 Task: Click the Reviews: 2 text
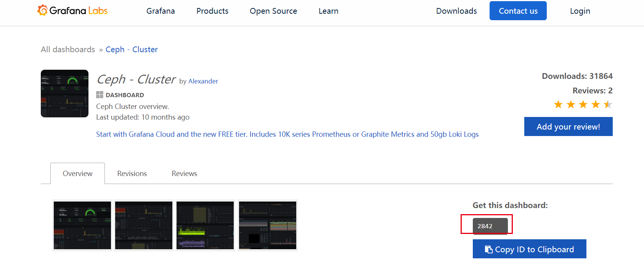pyautogui.click(x=593, y=91)
